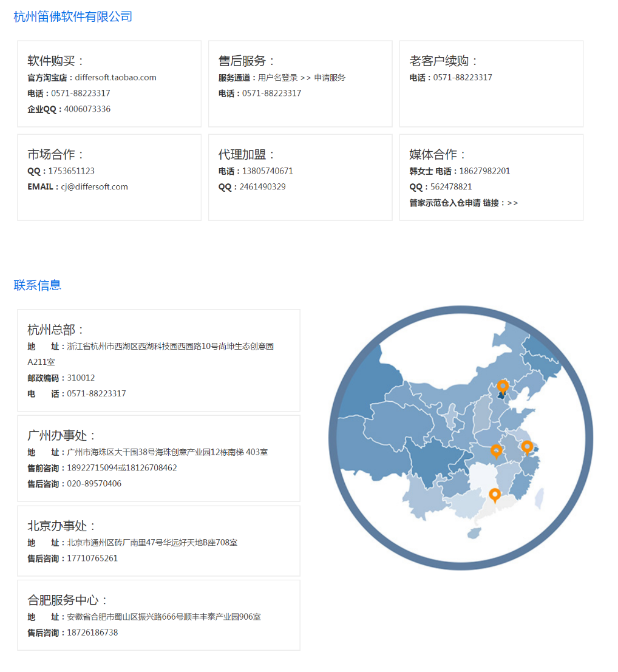Click the circular China map image

(x=461, y=438)
